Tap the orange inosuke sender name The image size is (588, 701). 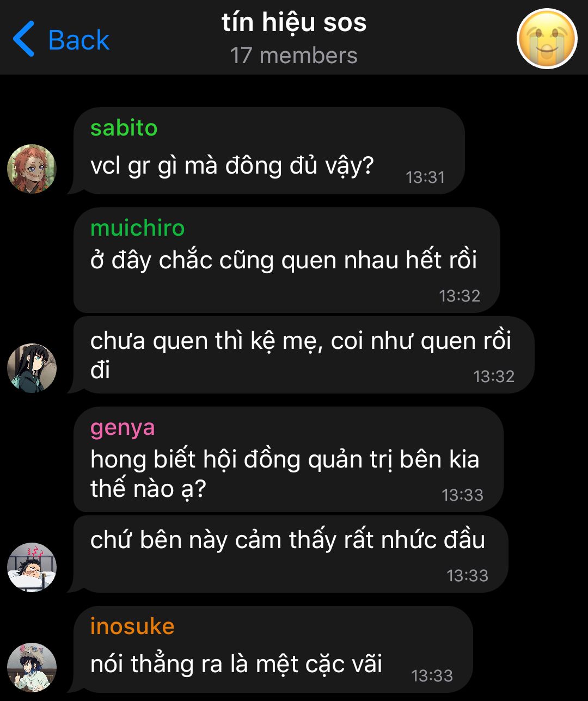click(x=132, y=626)
